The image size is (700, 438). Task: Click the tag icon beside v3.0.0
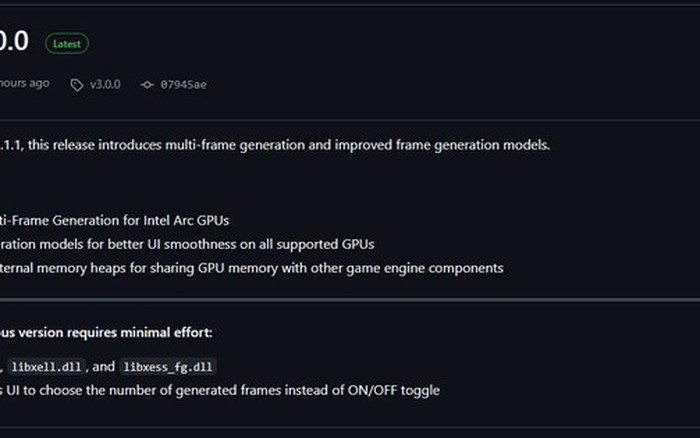click(77, 85)
